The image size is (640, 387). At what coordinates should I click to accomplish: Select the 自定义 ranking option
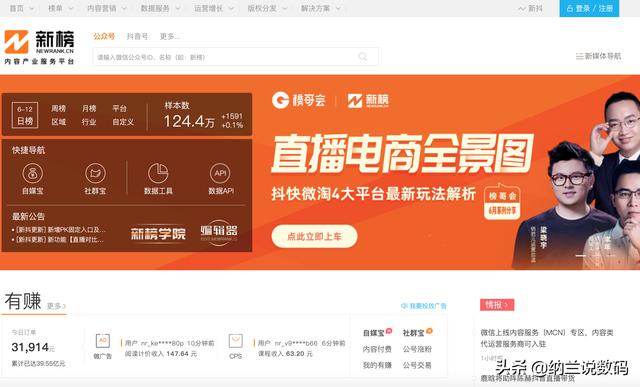tap(123, 122)
